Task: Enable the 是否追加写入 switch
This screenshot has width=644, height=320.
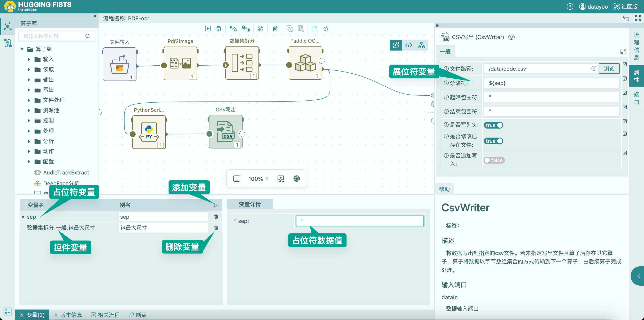Action: click(494, 160)
